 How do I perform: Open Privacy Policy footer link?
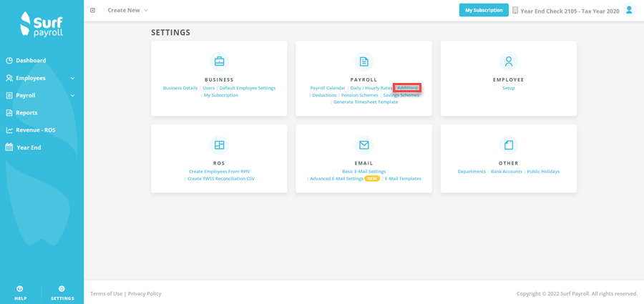pyautogui.click(x=145, y=294)
